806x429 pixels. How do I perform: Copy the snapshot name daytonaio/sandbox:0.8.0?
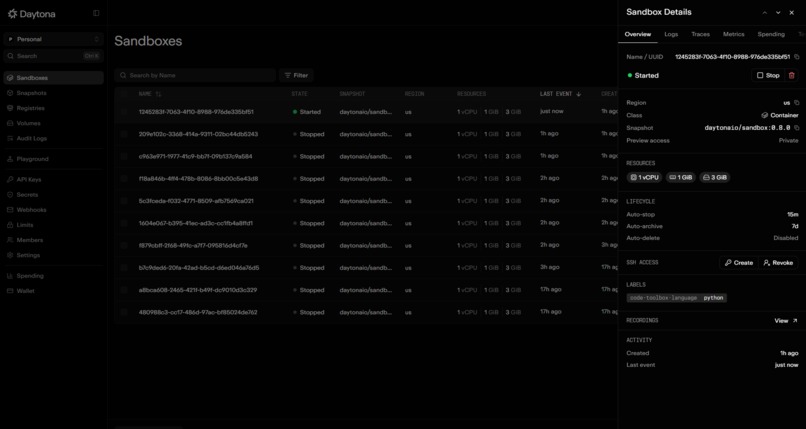tap(797, 128)
